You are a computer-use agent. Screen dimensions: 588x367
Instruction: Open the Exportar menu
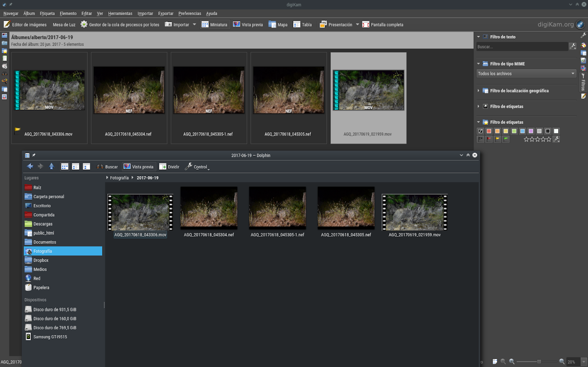tap(166, 13)
